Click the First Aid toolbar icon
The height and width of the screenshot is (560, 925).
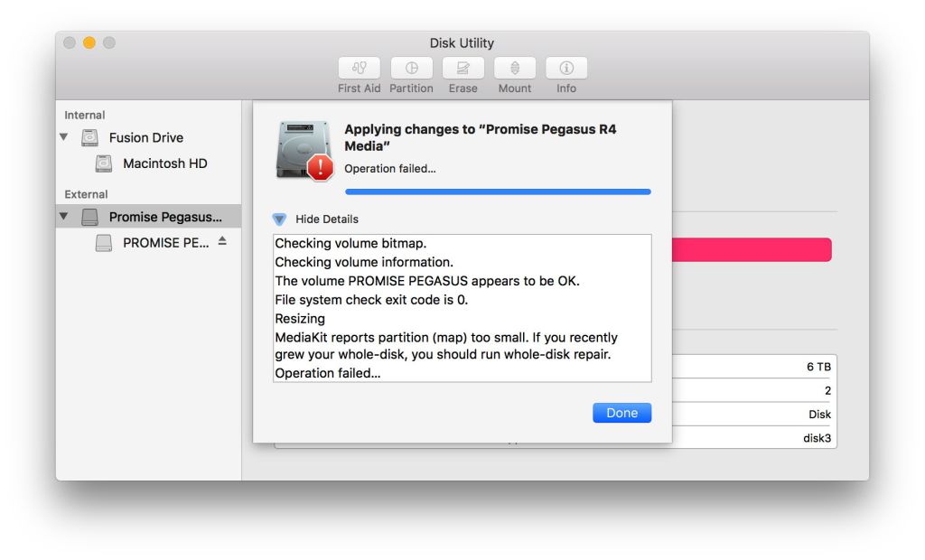coord(359,69)
